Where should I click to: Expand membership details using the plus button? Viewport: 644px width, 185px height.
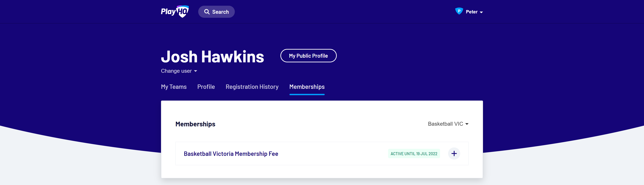coord(454,153)
